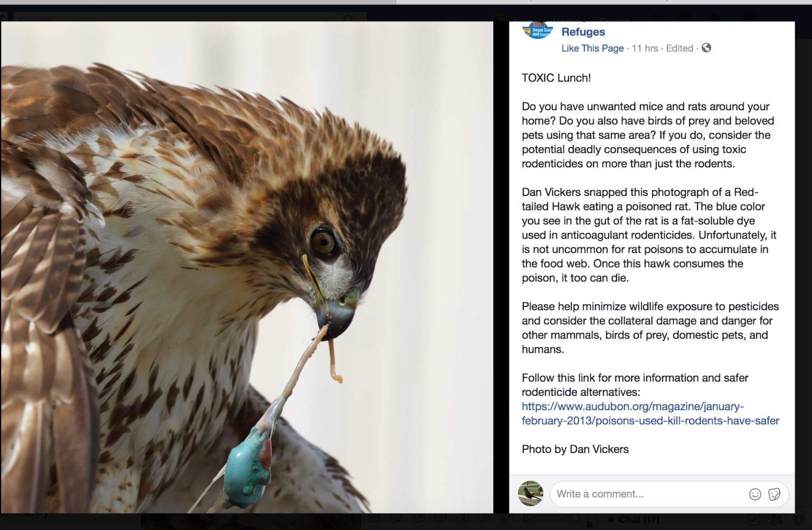Click the globe public audience icon
The width and height of the screenshot is (812, 530).
(x=706, y=48)
